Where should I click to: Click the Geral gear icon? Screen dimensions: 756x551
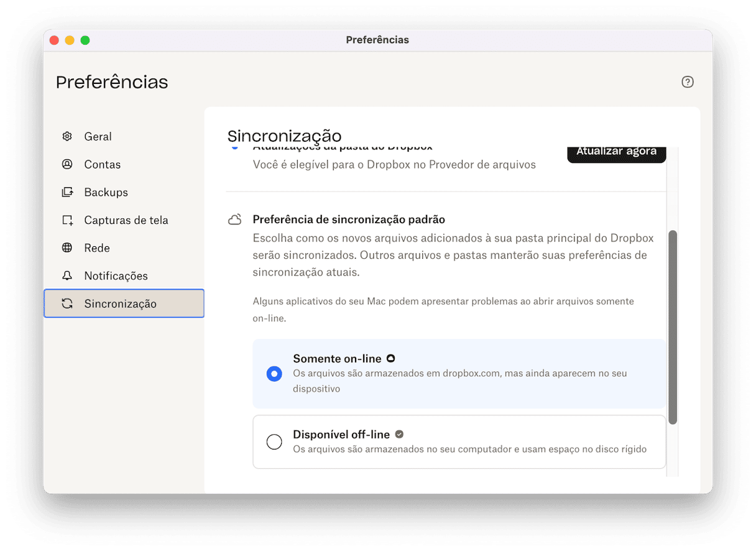click(67, 136)
